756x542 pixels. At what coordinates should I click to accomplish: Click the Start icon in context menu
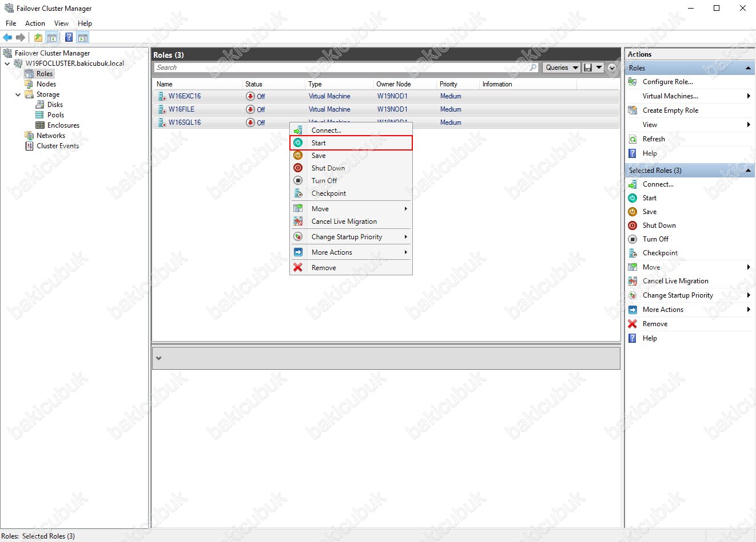[298, 143]
